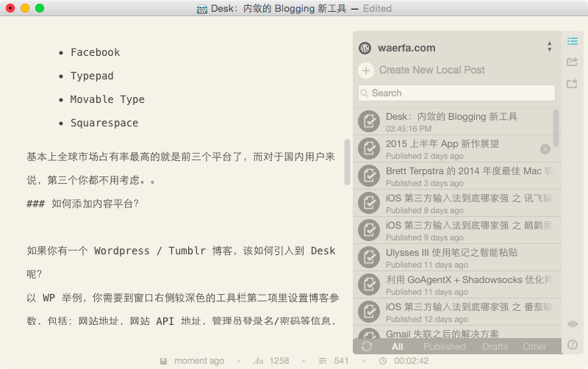Click edit icon of Brett Terpstra post
The height and width of the screenshot is (369, 588).
click(x=369, y=176)
